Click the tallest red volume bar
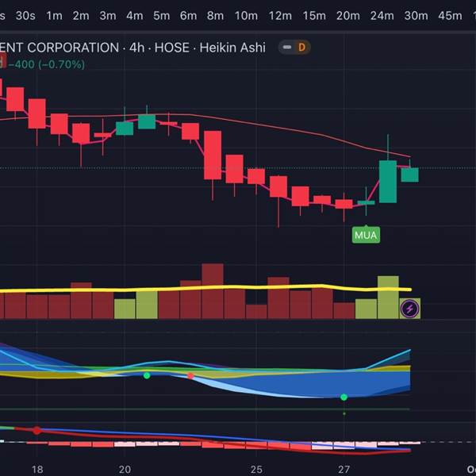The image size is (476, 476). 213,291
